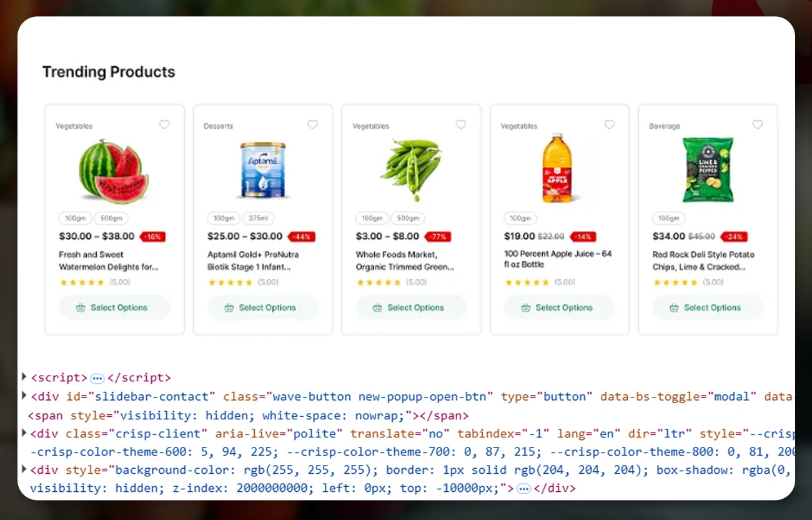This screenshot has width=812, height=520.
Task: Favorite the Potato Chips product heart
Action: [x=758, y=124]
